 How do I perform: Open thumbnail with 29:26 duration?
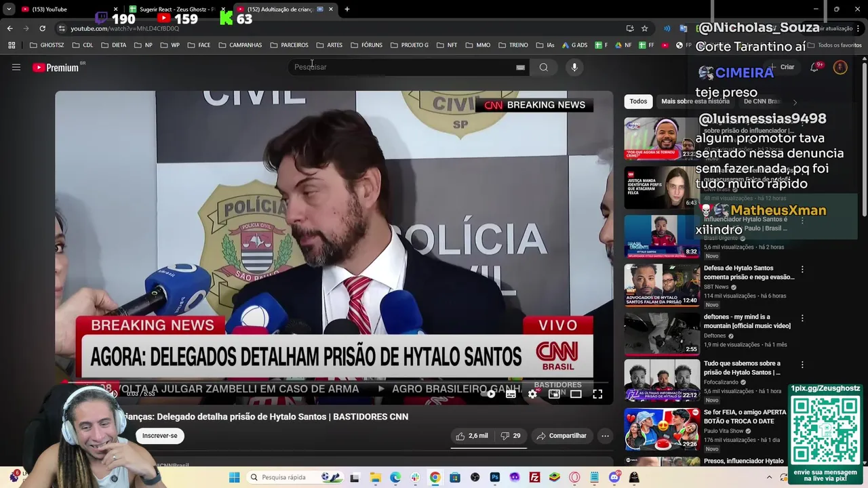[662, 429]
